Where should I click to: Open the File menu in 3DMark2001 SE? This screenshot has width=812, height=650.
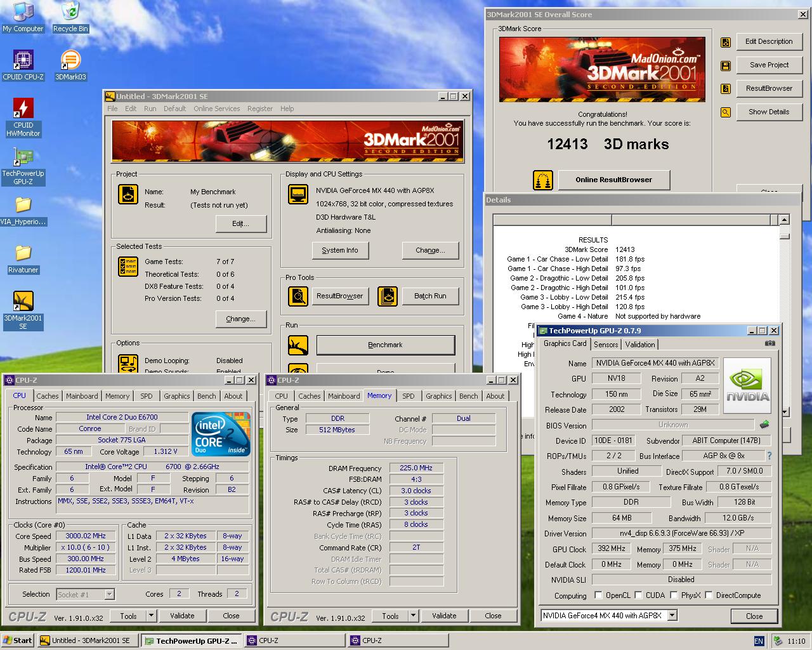(x=112, y=109)
